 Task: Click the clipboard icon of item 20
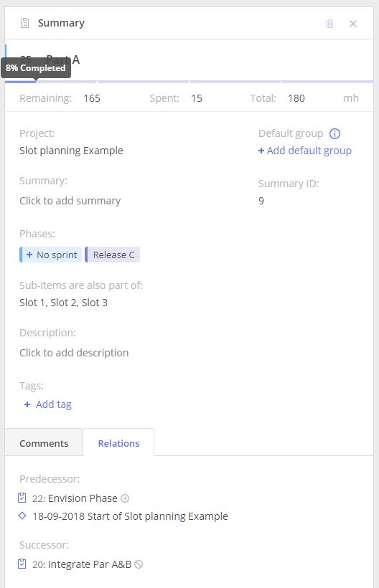(x=22, y=564)
